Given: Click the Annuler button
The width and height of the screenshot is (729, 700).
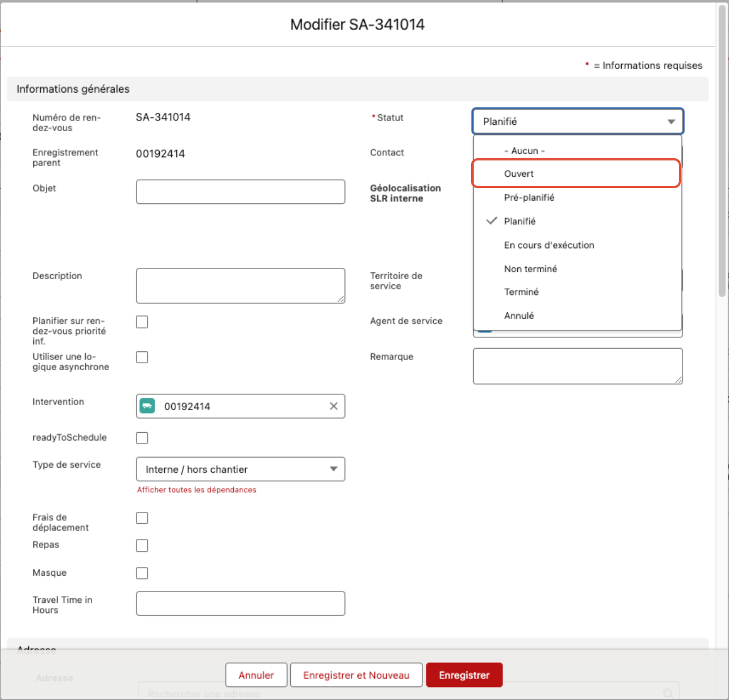Looking at the screenshot, I should (256, 675).
